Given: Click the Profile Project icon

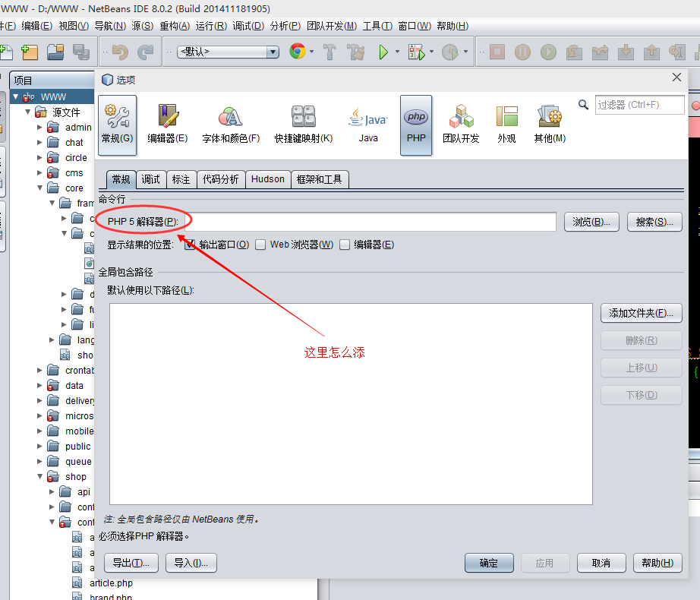Looking at the screenshot, I should coord(450,52).
